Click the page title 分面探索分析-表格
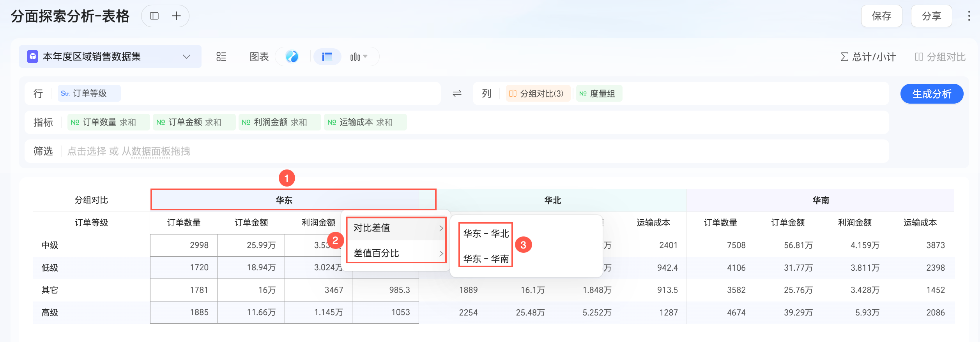Screen dimensions: 980x342 [x=70, y=16]
